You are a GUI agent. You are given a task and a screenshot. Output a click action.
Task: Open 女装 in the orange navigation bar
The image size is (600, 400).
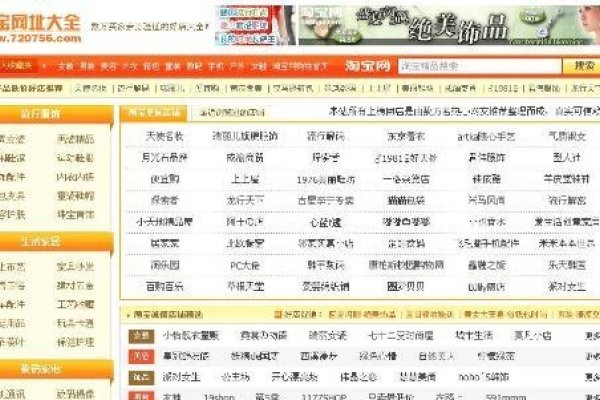(x=65, y=66)
